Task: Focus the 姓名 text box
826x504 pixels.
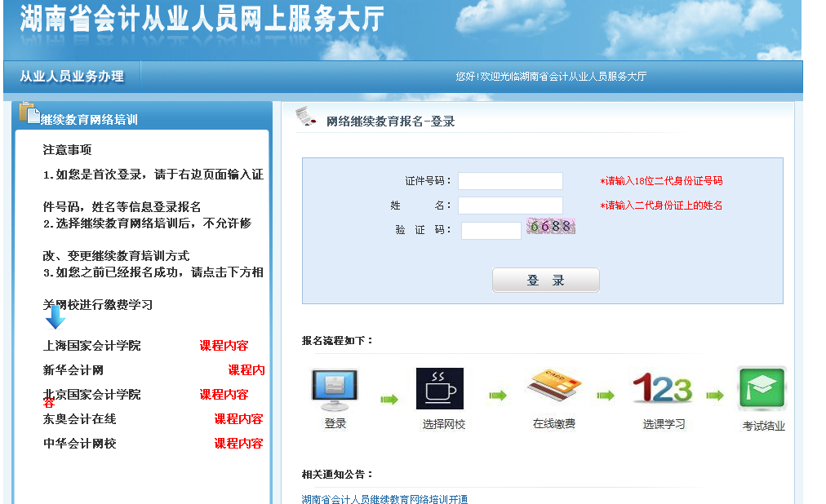Action: 510,206
